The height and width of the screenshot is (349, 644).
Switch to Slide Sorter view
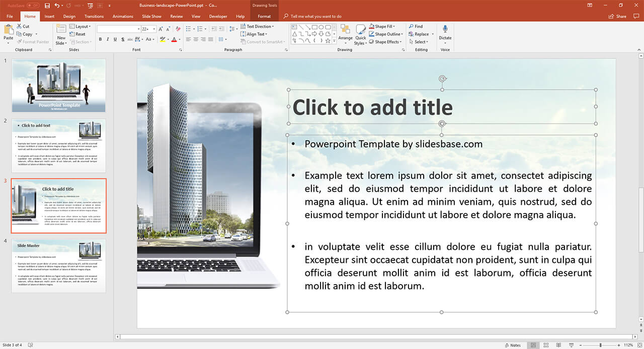[546, 345]
